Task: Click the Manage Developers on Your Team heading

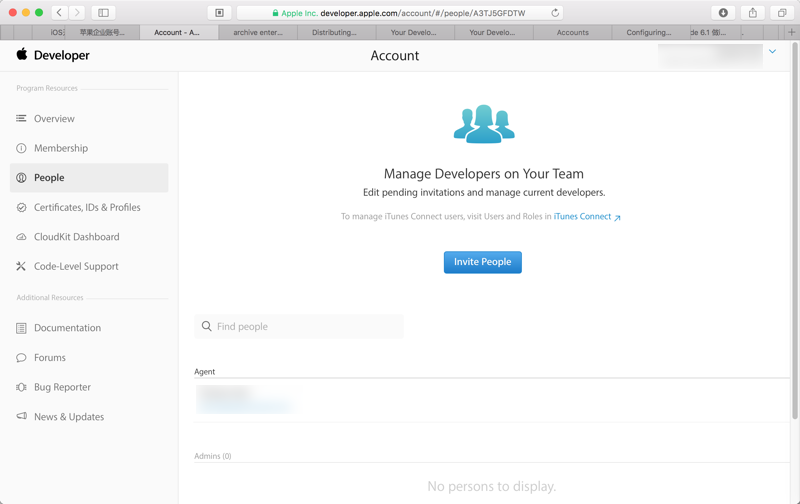Action: pyautogui.click(x=484, y=173)
